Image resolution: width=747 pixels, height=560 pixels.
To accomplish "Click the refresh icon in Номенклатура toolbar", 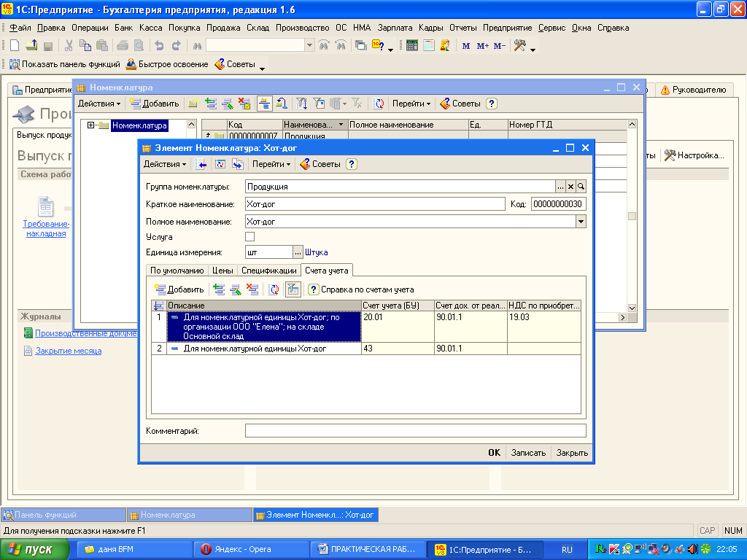I will coord(379,104).
